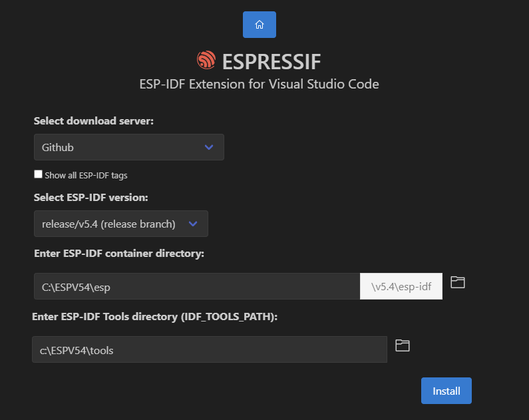Browse folder for ESP-IDF container directory

click(x=458, y=282)
